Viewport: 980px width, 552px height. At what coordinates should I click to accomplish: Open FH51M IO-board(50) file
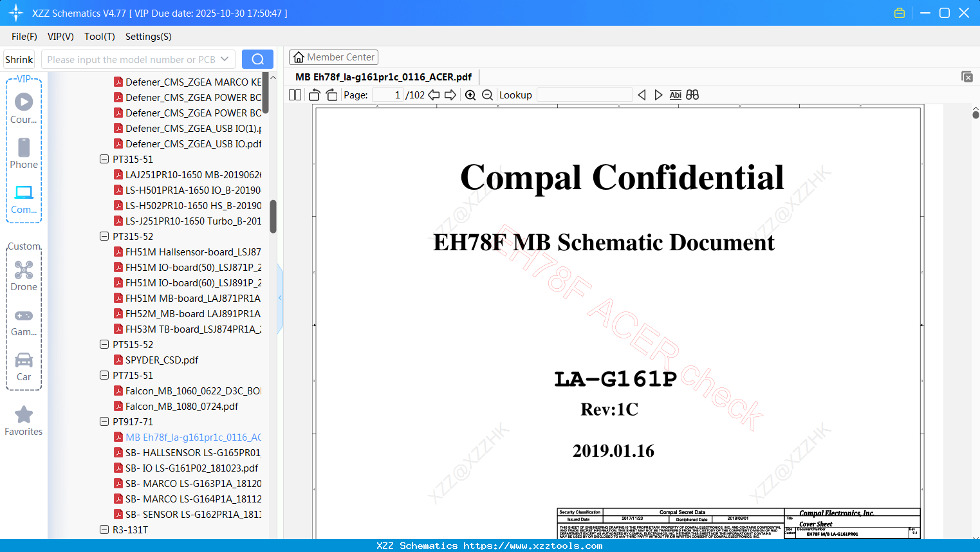point(193,267)
